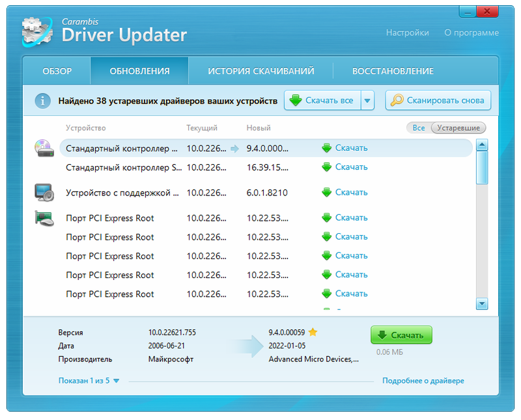Image resolution: width=521 pixels, height=420 pixels.
Task: Download last visible Порт PCI Express Root driver
Action: click(x=345, y=294)
